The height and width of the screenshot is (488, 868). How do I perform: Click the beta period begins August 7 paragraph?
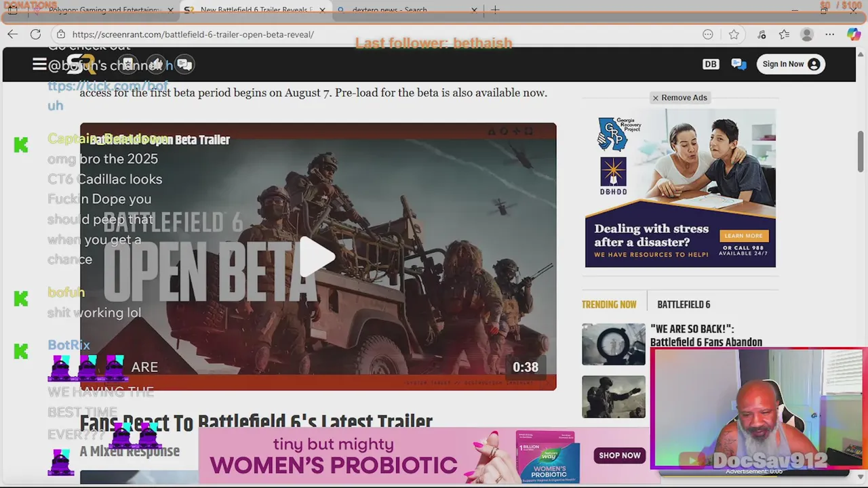[313, 93]
